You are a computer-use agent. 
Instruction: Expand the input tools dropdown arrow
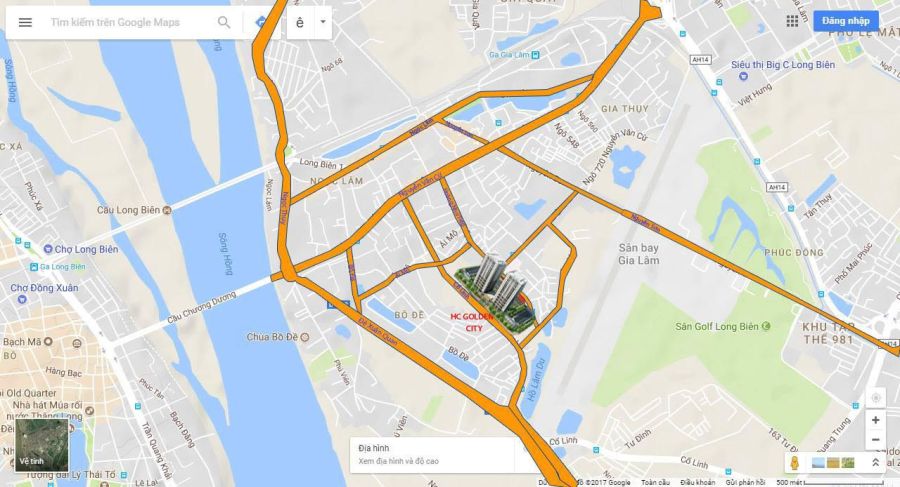point(323,22)
